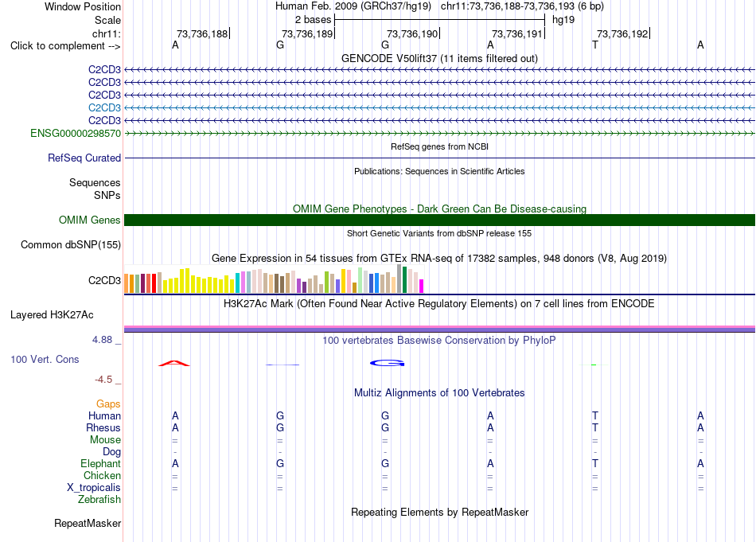Click the green ENSG00000298570 arrow track line

439,133
